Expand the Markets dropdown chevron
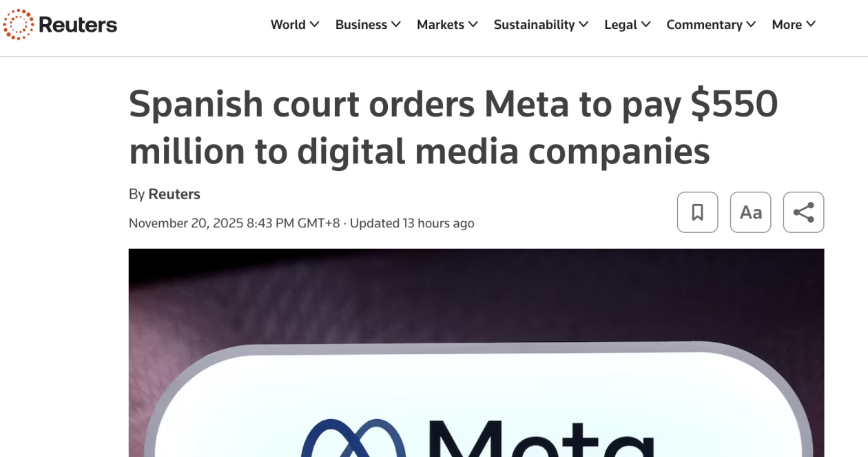868x457 pixels. click(473, 24)
